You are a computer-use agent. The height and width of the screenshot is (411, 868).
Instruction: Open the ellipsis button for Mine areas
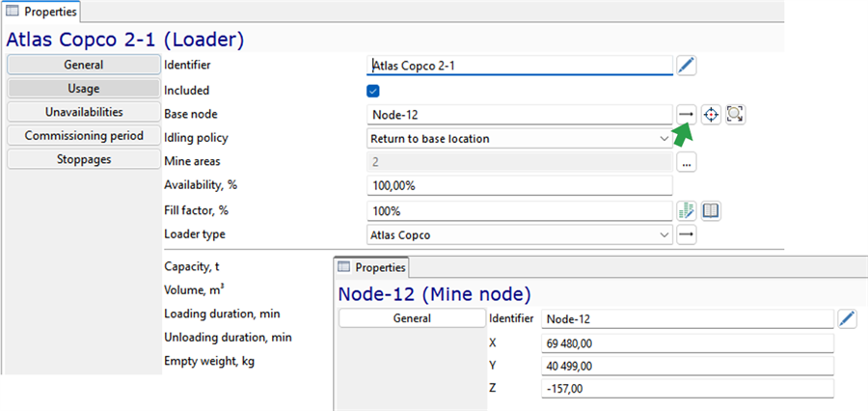pyautogui.click(x=686, y=163)
